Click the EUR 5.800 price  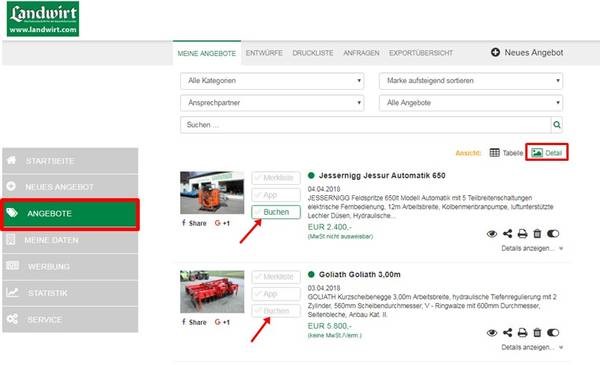click(329, 326)
